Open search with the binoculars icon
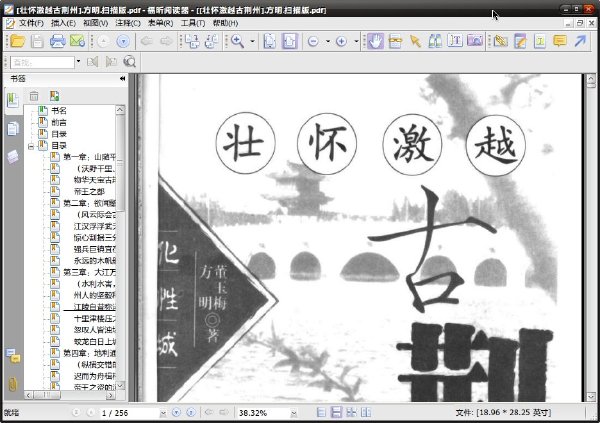 point(435,41)
